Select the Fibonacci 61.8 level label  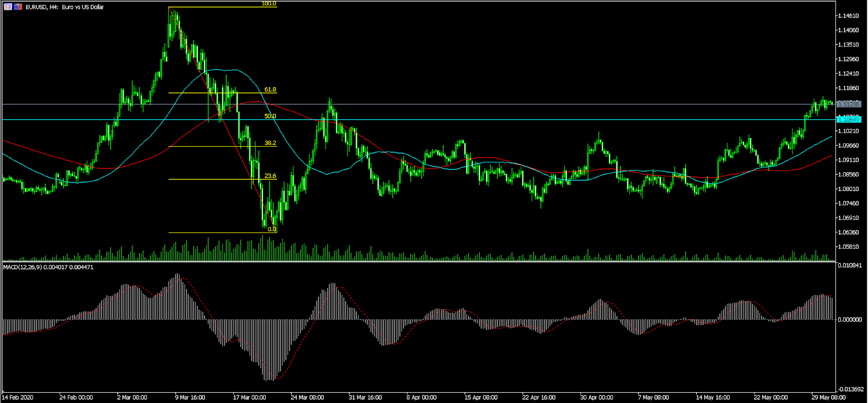pos(270,90)
